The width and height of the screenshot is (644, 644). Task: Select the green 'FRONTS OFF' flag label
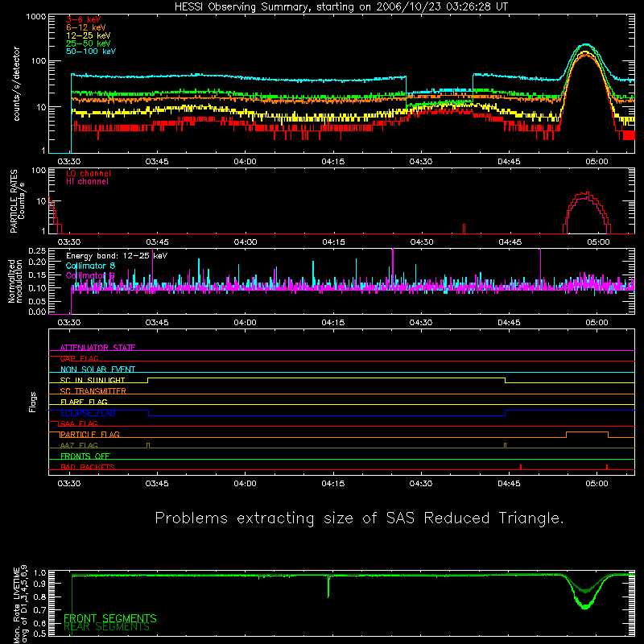tap(85, 456)
